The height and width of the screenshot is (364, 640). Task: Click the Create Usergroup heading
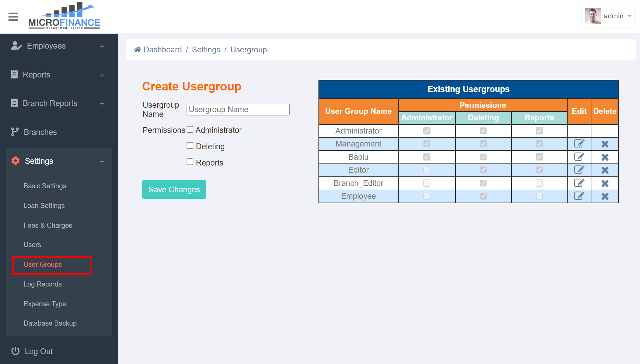(x=192, y=86)
